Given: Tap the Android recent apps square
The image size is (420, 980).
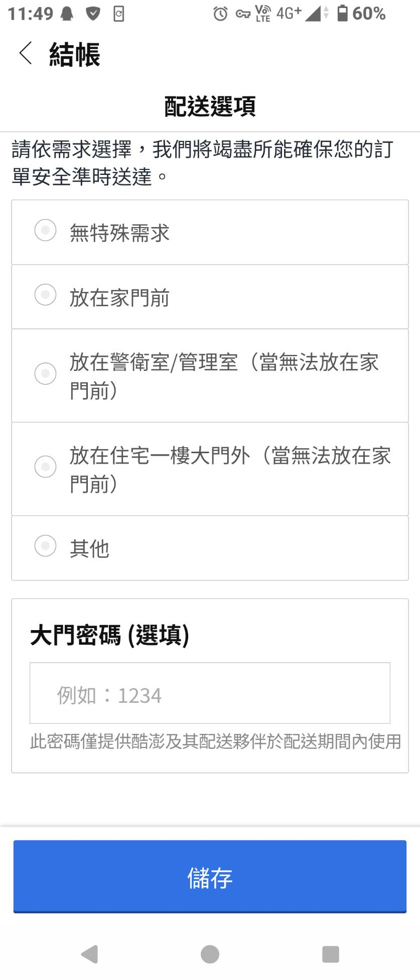Looking at the screenshot, I should click(x=330, y=954).
